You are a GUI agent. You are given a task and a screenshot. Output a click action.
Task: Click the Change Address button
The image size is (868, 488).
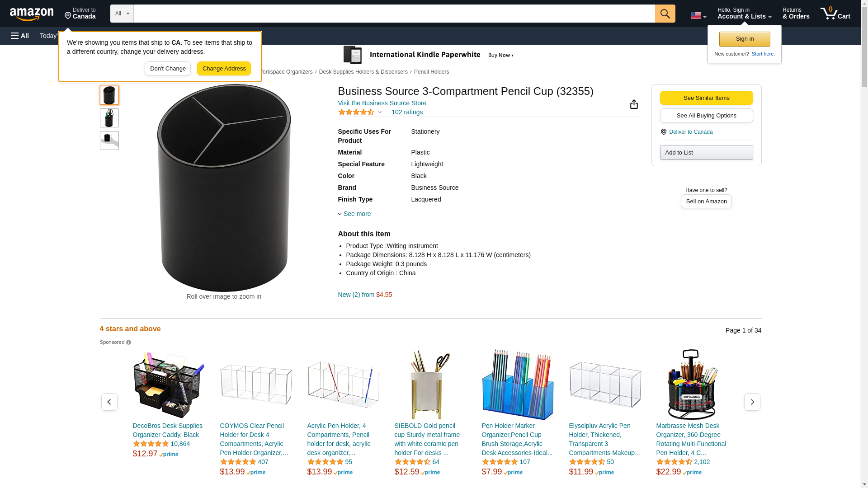pyautogui.click(x=224, y=69)
